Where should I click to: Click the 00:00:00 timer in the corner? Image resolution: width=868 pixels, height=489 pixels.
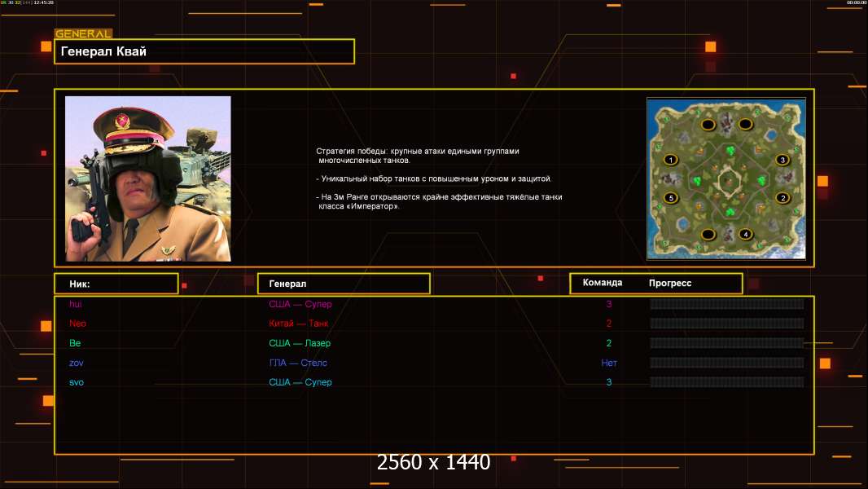click(x=856, y=3)
